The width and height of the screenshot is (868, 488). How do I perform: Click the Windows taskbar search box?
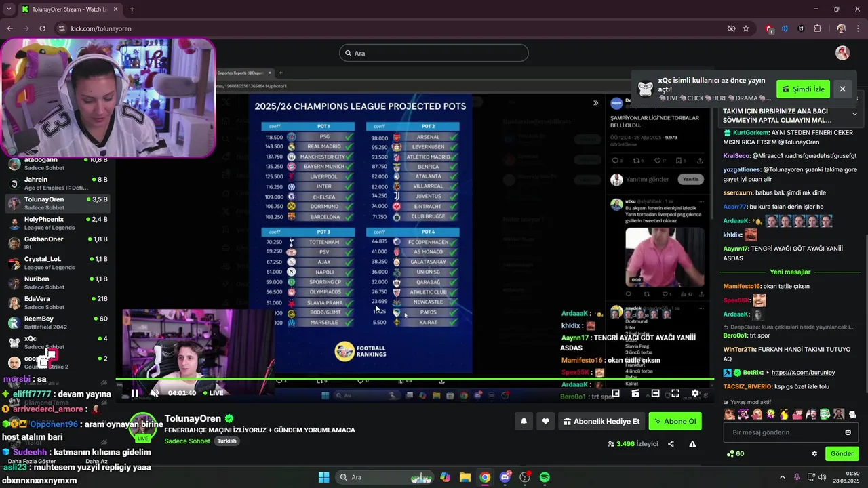tap(383, 477)
